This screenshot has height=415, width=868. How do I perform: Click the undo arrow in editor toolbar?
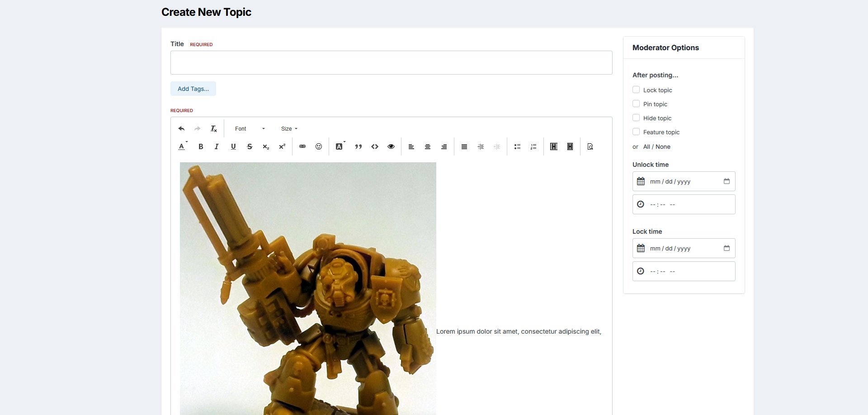coord(181,129)
